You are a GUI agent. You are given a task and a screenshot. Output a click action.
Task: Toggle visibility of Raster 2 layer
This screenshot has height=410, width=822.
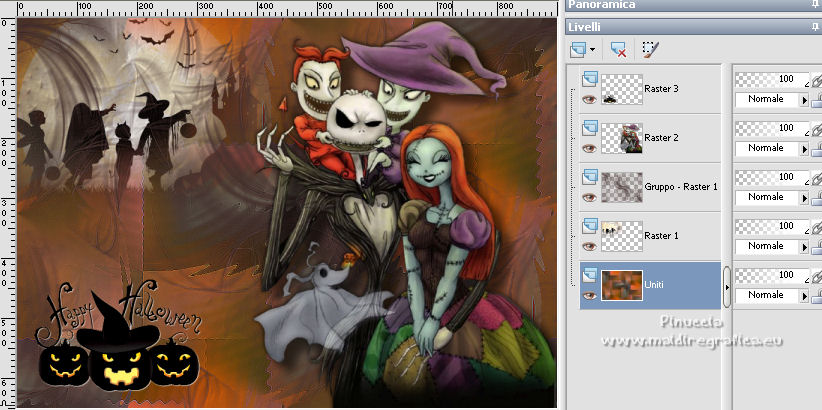(589, 148)
